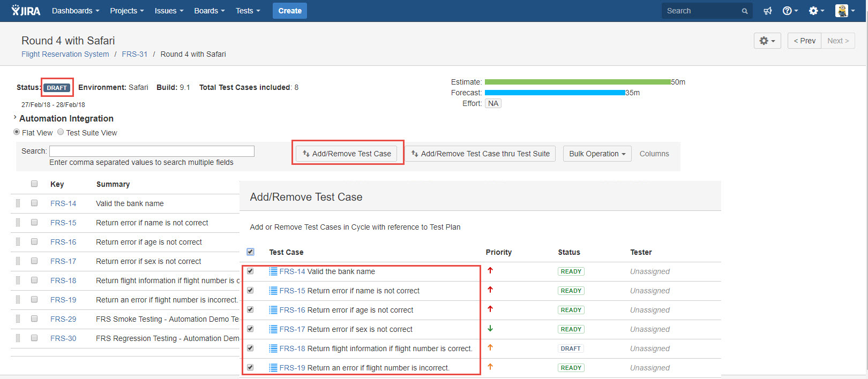Open the FRS-31 breadcrumb link
The image size is (868, 379).
tap(134, 54)
